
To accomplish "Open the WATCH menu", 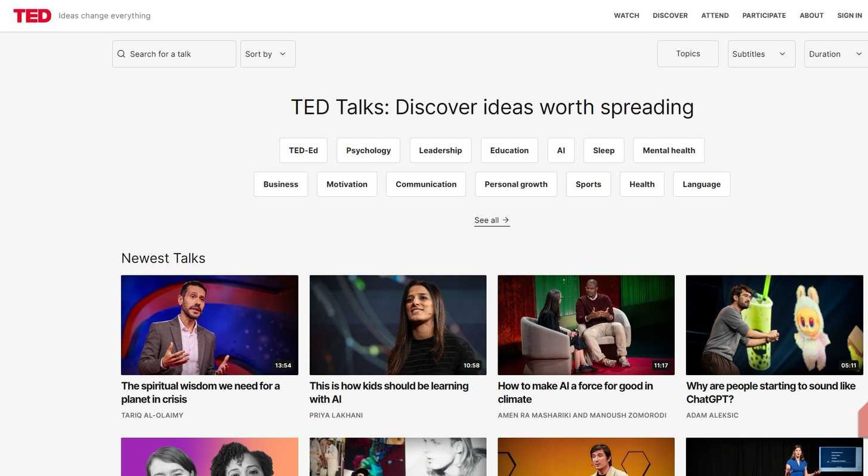I will [x=626, y=16].
